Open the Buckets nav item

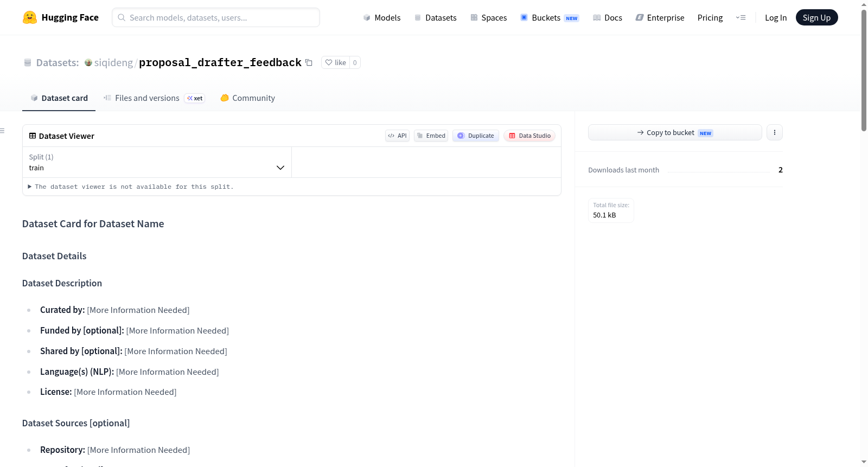click(x=550, y=18)
